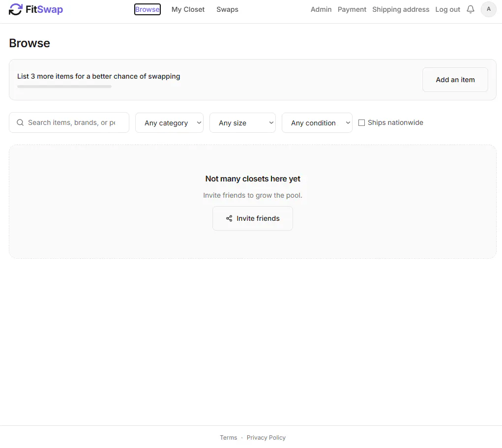Screen dimensions: 502x448
Task: Open the Terms link in footer
Action: point(228,438)
